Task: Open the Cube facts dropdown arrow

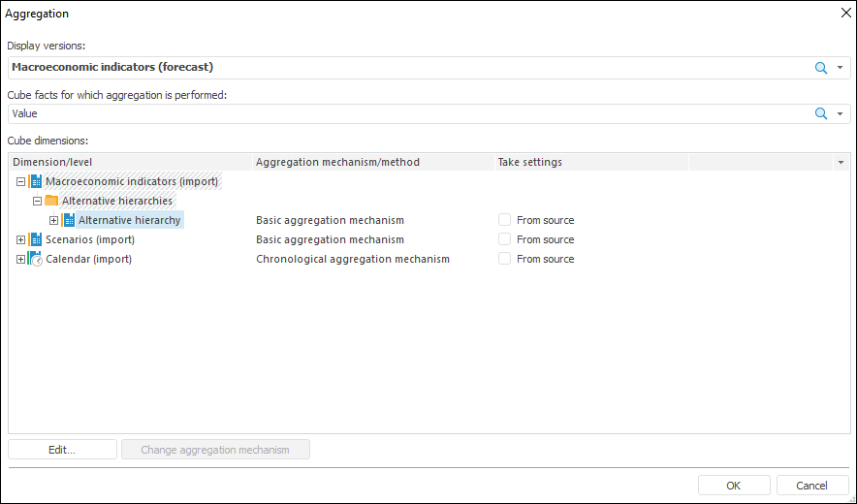Action: pos(841,114)
